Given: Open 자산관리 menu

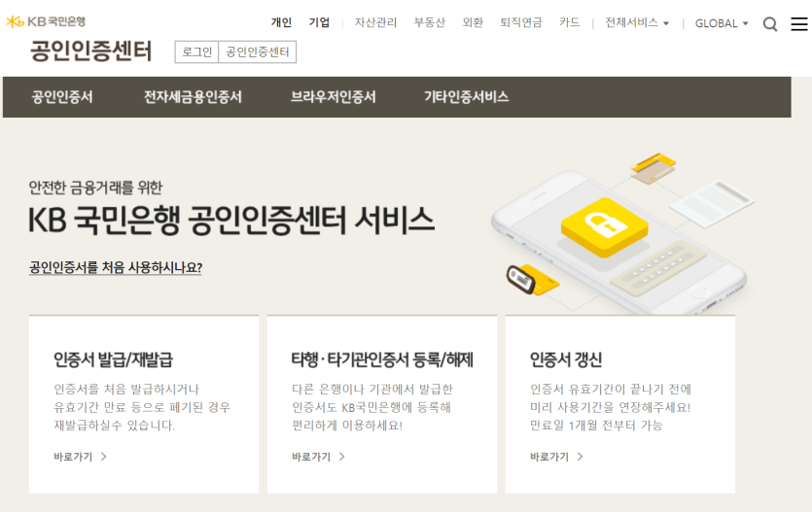Looking at the screenshot, I should pos(375,22).
